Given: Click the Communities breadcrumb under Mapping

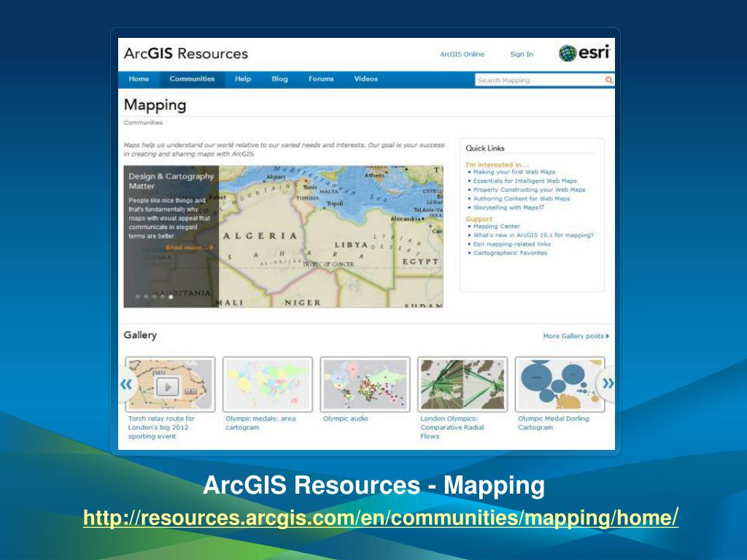Looking at the screenshot, I should point(143,122).
